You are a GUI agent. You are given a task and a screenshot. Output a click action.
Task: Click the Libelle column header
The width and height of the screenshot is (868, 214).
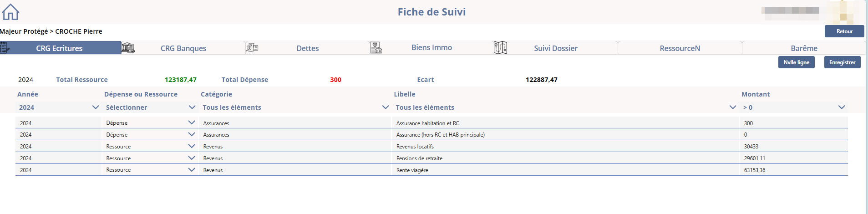(x=405, y=94)
